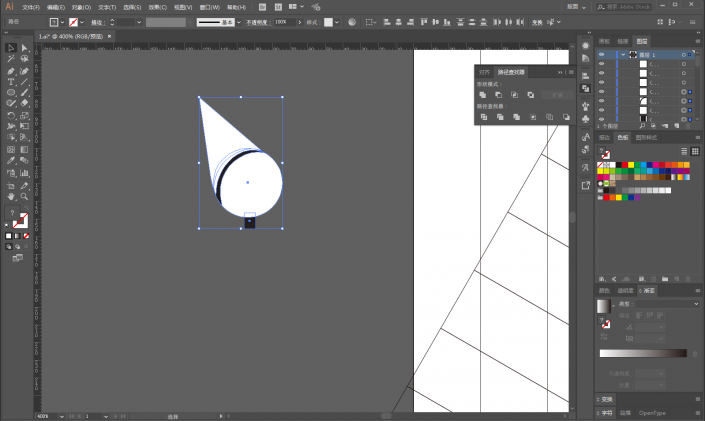Screen dimensions: 705x421
Task: Select the Hand tool
Action: 11,197
